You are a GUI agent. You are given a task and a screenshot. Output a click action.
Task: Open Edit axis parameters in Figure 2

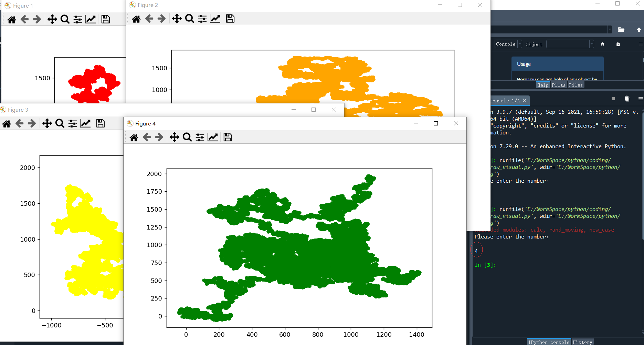point(215,19)
